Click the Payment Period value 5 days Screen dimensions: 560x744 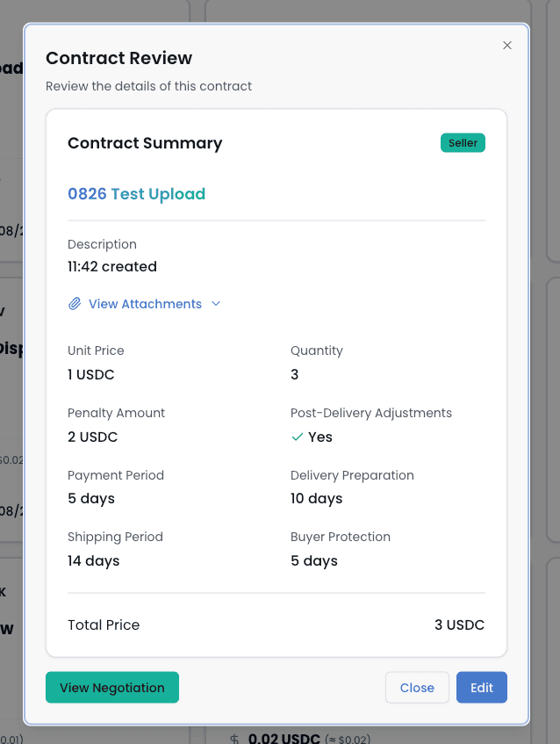[x=91, y=498]
